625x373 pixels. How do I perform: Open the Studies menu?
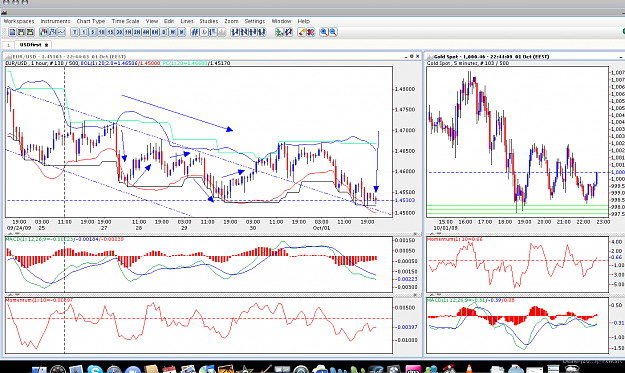click(x=208, y=21)
